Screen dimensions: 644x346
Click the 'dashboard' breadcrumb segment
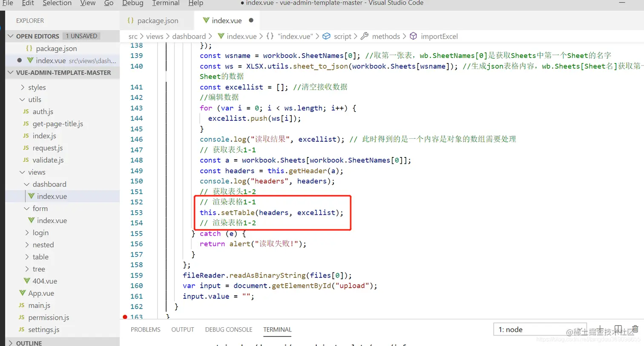(189, 37)
